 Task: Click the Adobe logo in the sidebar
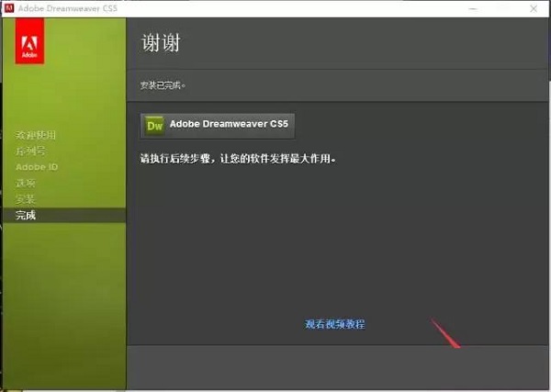pos(29,41)
